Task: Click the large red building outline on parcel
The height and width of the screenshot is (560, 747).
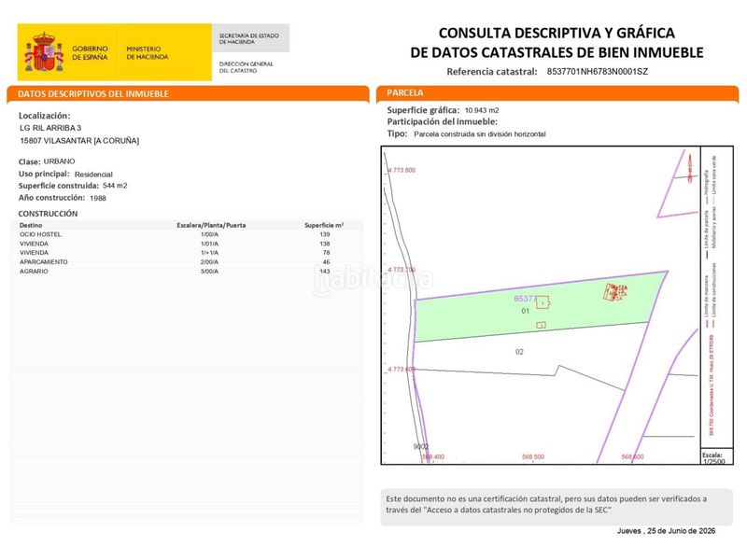Action: (615, 292)
